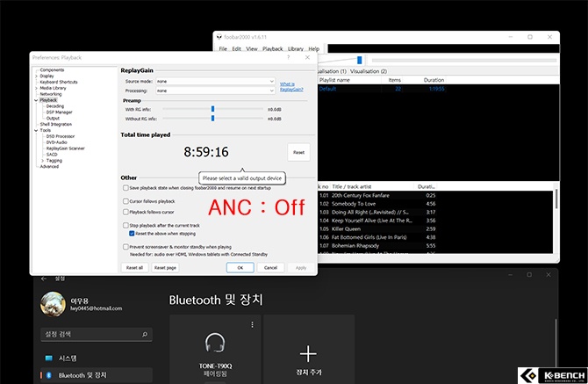Select Decoding under Playback
588x384 pixels.
point(55,106)
